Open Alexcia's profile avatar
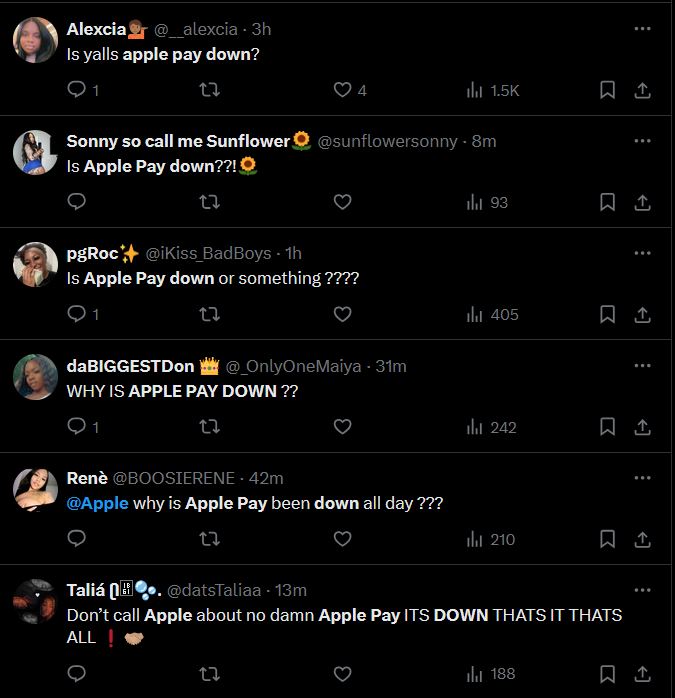The height and width of the screenshot is (698, 675). [x=34, y=41]
